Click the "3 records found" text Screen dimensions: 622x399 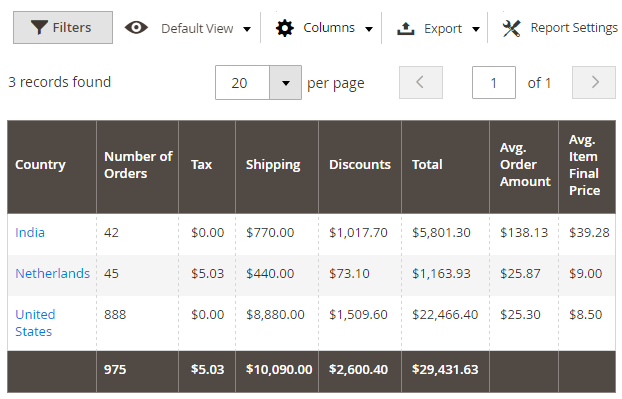click(x=60, y=82)
